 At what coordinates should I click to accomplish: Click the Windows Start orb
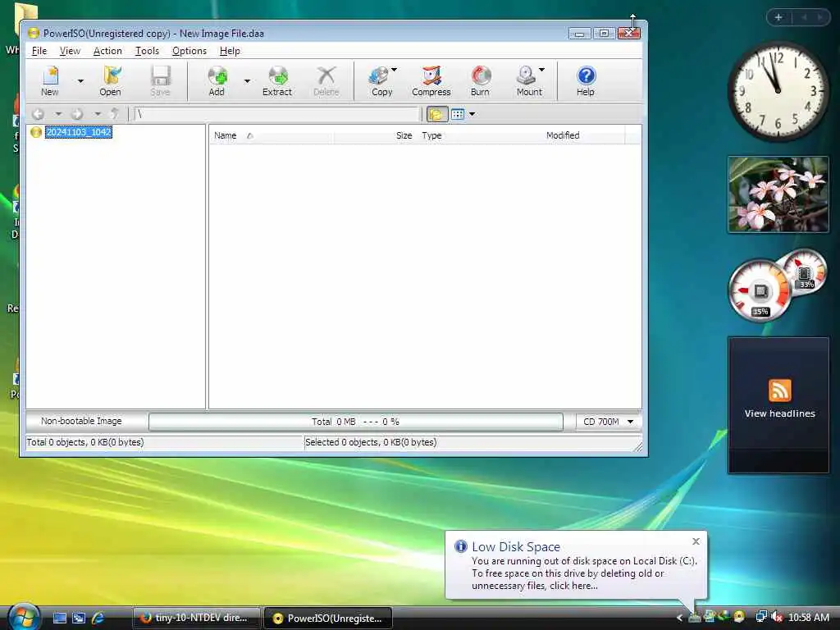click(22, 617)
